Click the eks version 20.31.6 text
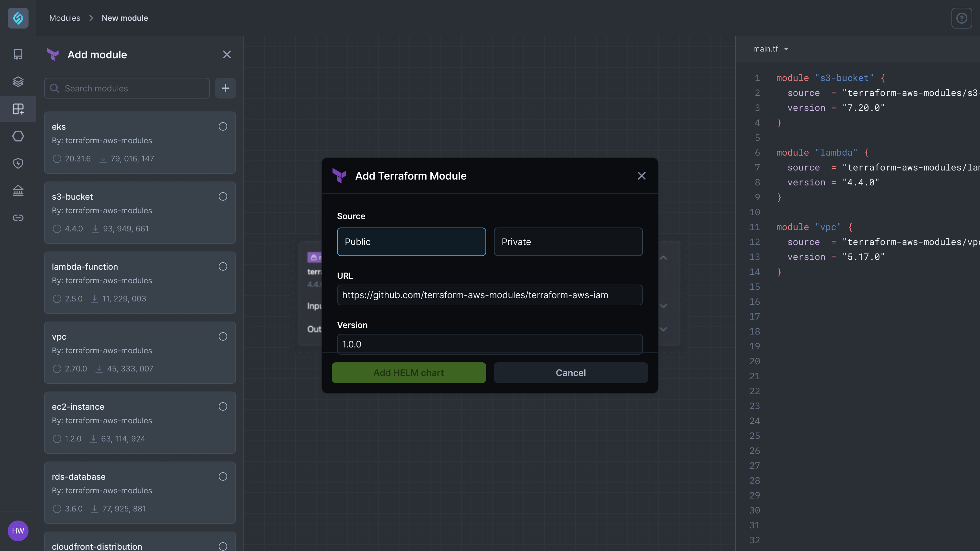The width and height of the screenshot is (980, 551). (x=77, y=159)
